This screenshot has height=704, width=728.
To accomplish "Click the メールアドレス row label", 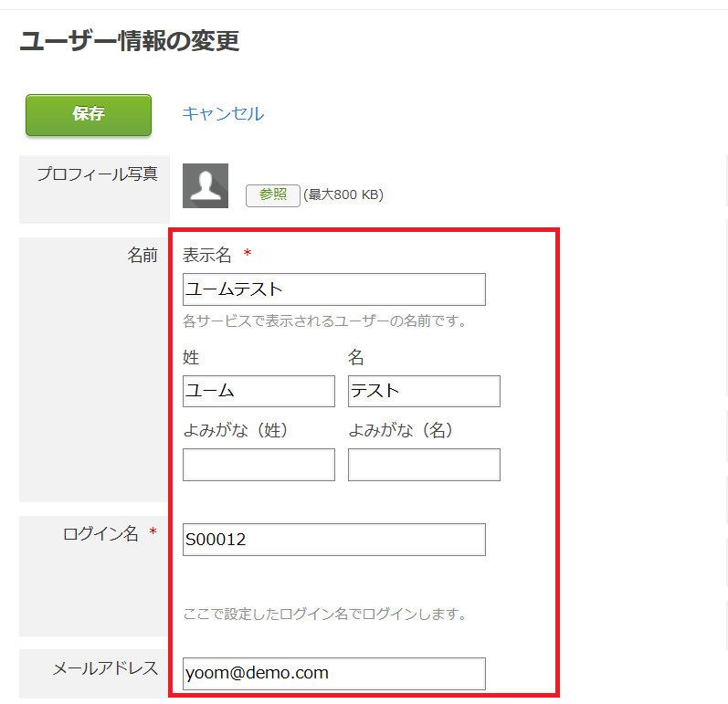I will coord(105,668).
